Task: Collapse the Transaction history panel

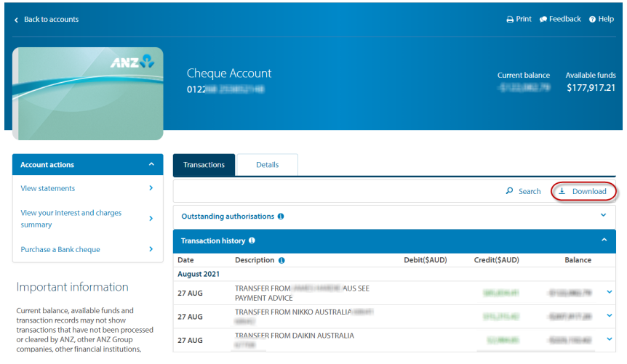Action: (x=603, y=240)
